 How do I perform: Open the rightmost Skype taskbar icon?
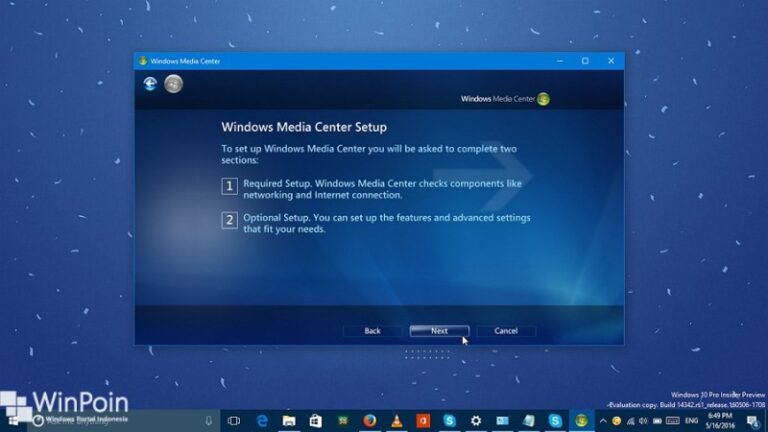point(555,421)
